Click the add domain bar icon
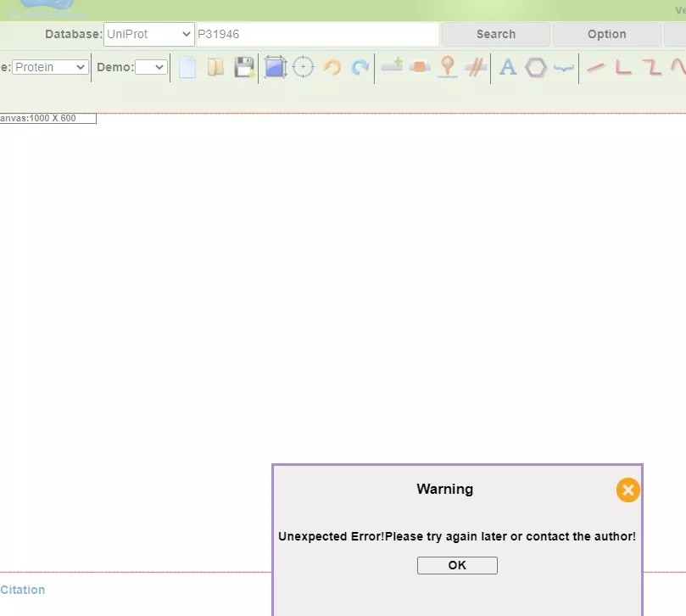Screen dimensions: 686x616 pyautogui.click(x=392, y=65)
